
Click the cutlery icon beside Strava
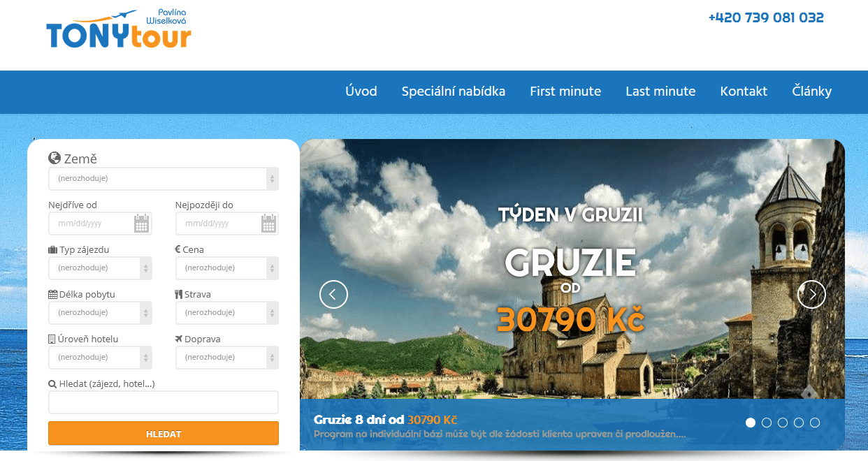tap(178, 294)
